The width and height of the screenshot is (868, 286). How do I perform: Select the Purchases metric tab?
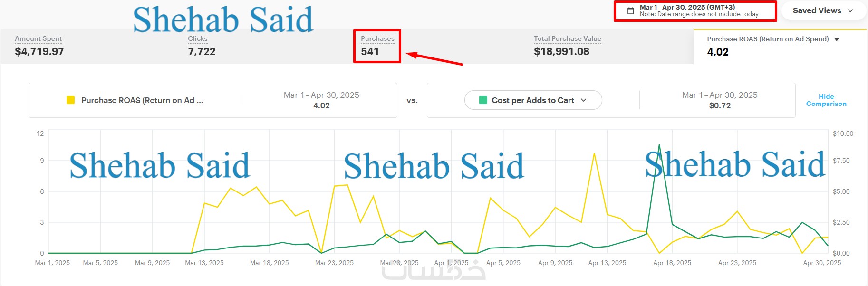[377, 46]
